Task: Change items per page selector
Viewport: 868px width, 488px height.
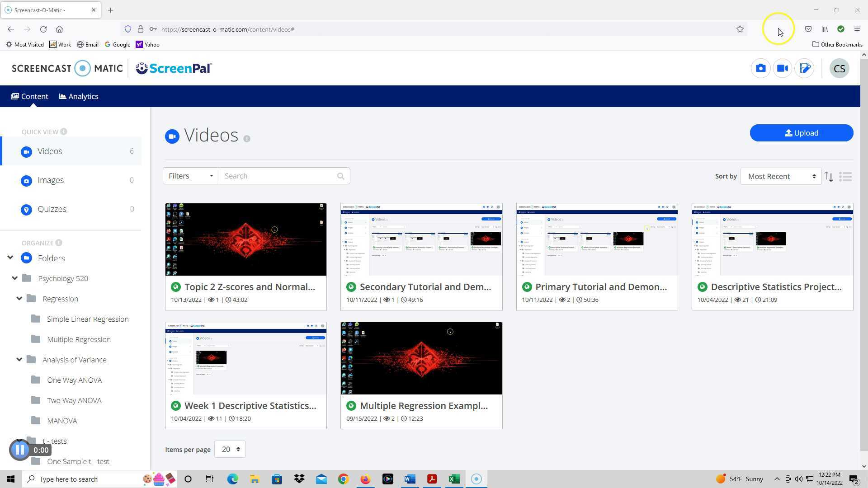Action: click(x=230, y=450)
